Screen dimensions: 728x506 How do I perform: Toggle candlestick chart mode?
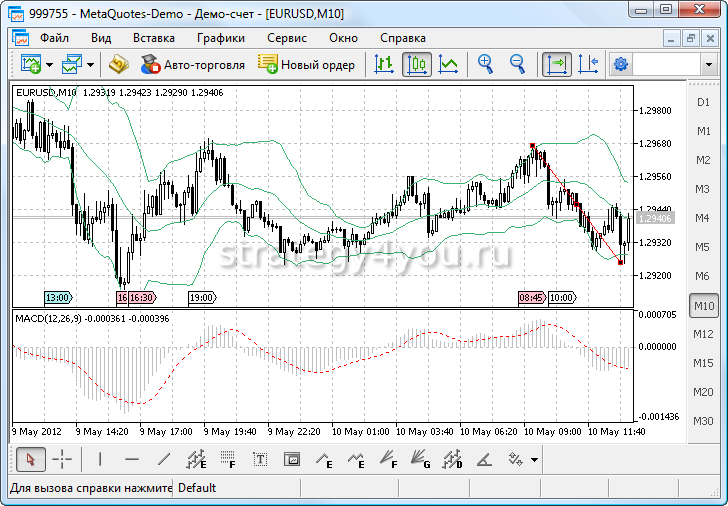click(x=417, y=64)
